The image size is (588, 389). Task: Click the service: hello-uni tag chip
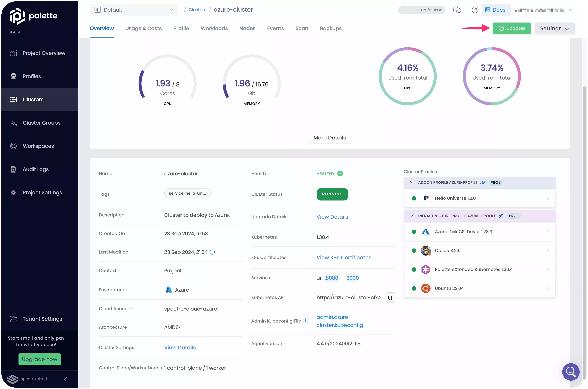point(188,193)
